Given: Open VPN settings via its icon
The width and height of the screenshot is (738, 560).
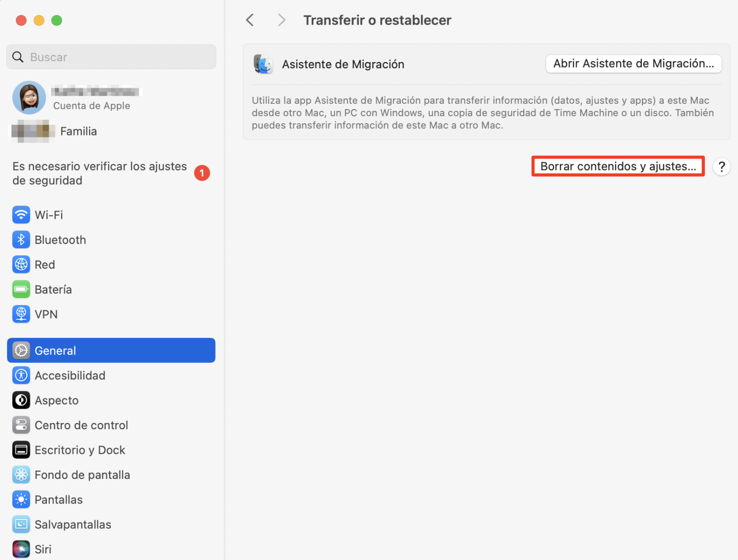Looking at the screenshot, I should point(21,314).
